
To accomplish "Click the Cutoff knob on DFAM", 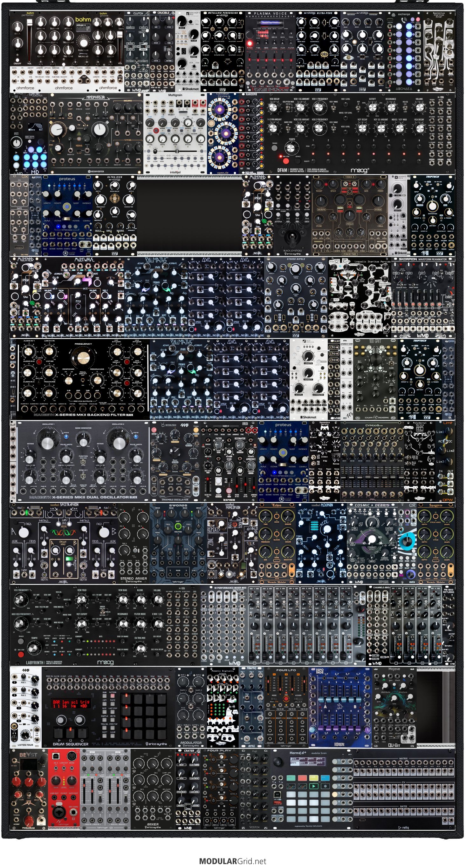I will pos(372,107).
